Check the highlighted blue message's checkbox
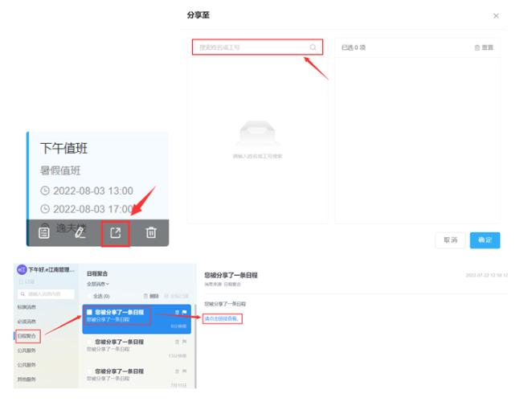Image resolution: width=532 pixels, height=410 pixels. click(89, 312)
